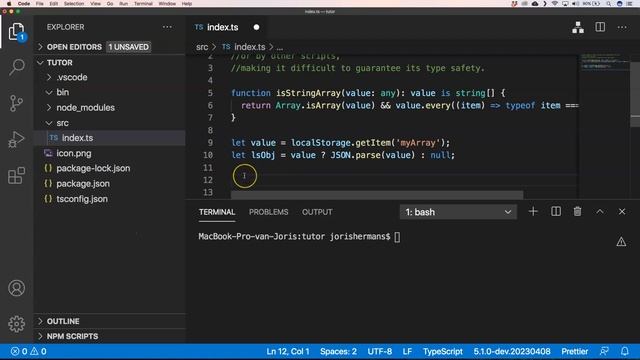640x360 pixels.
Task: Collapse the src folder
Action: (62, 123)
